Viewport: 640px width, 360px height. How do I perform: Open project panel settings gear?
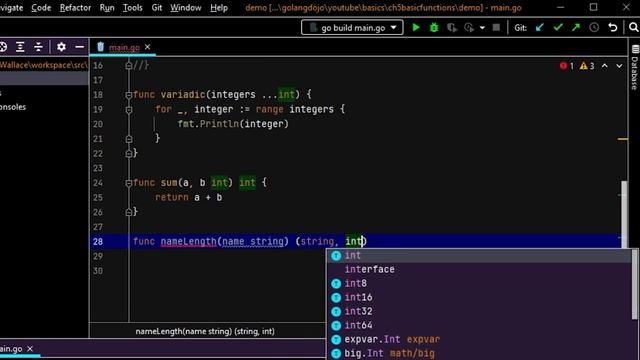(x=61, y=47)
